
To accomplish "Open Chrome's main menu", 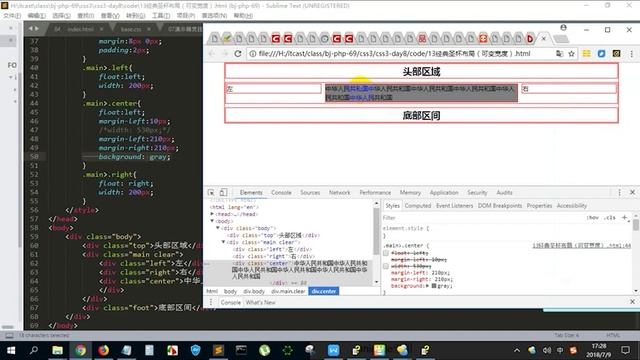I will pos(631,53).
